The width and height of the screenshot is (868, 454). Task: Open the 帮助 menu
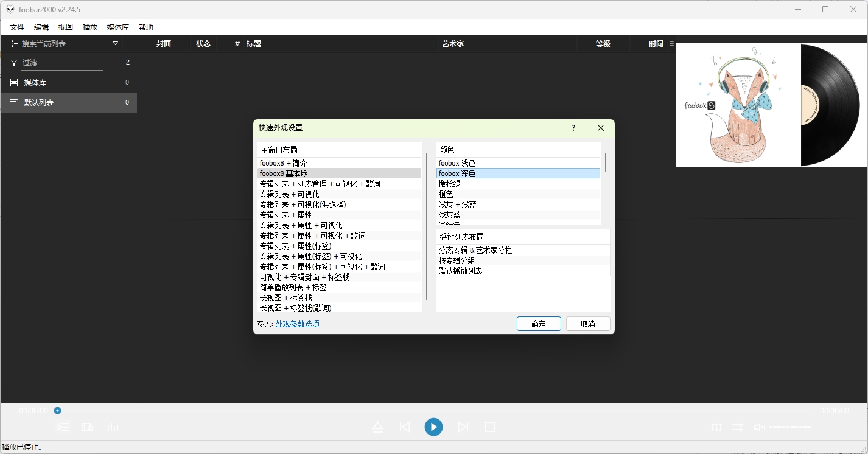tap(146, 27)
